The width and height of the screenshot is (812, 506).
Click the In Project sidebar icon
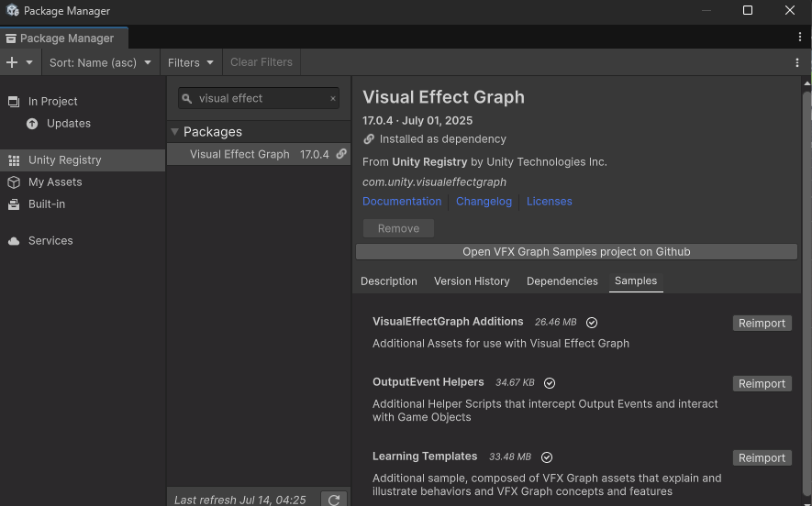pos(14,102)
